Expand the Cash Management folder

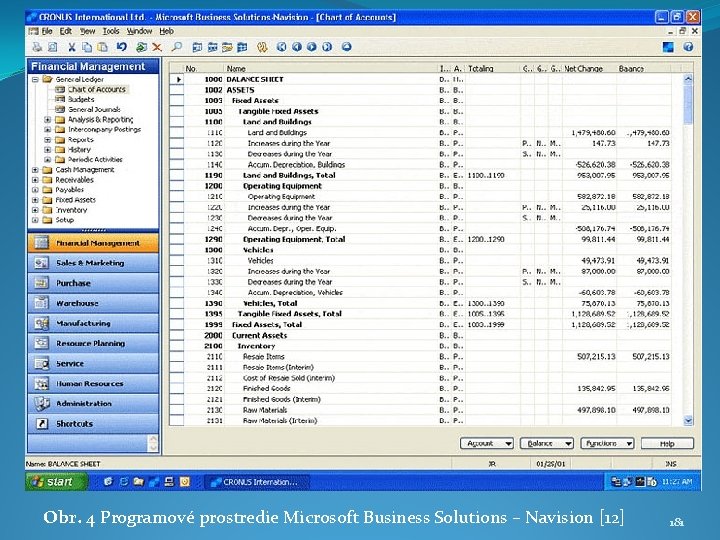pos(35,170)
